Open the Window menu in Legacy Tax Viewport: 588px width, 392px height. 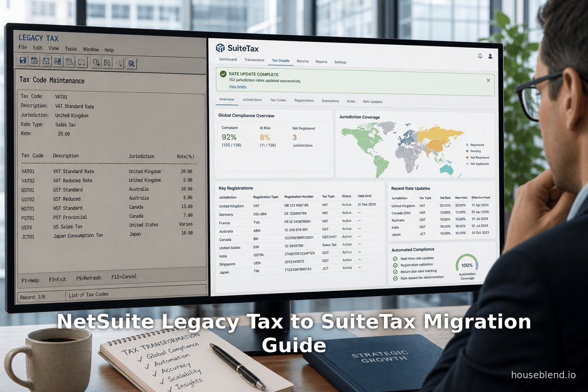point(91,49)
